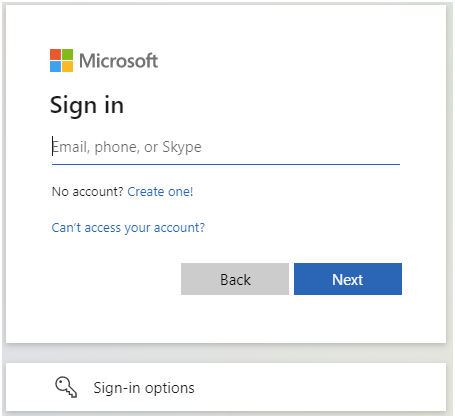
Task: Click the No account? text
Action: pos(88,192)
